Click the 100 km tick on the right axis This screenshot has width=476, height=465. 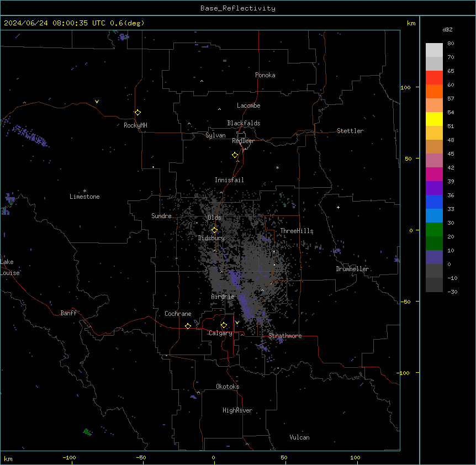405,88
